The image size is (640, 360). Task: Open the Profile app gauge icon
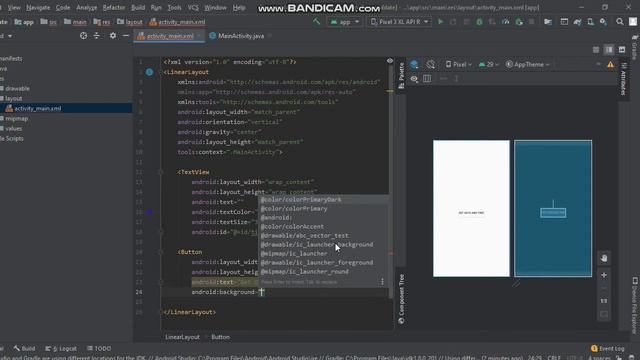(x=506, y=22)
